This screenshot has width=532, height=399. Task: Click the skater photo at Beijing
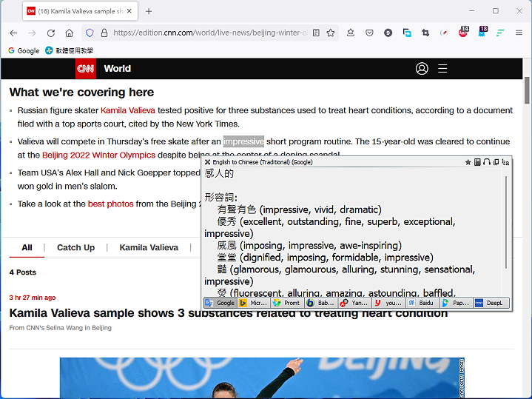click(x=262, y=378)
